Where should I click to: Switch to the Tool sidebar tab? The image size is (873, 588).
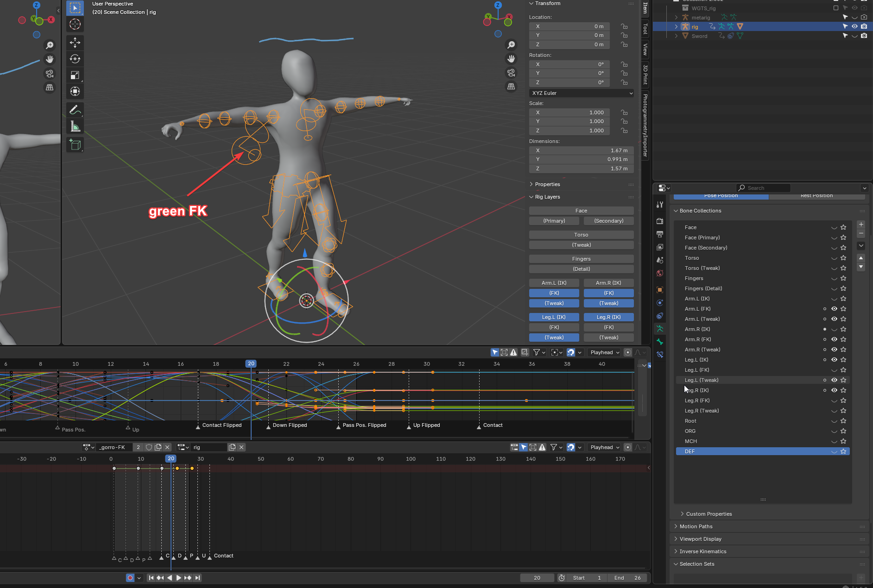tap(645, 29)
